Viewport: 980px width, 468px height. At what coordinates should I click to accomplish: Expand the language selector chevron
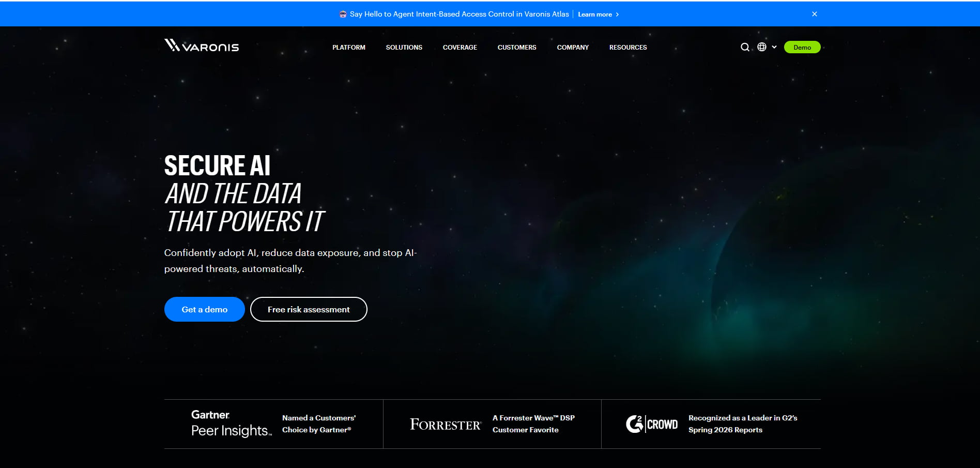click(x=774, y=47)
